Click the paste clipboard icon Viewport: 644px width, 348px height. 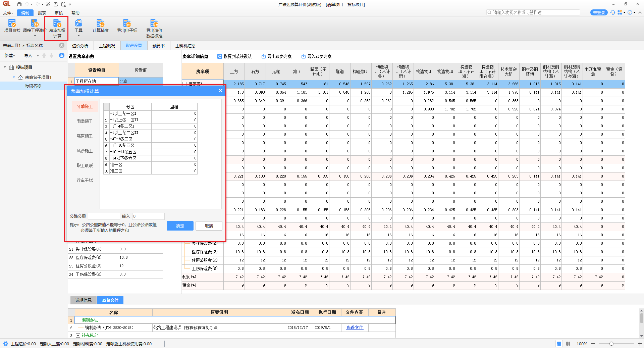(x=64, y=4)
